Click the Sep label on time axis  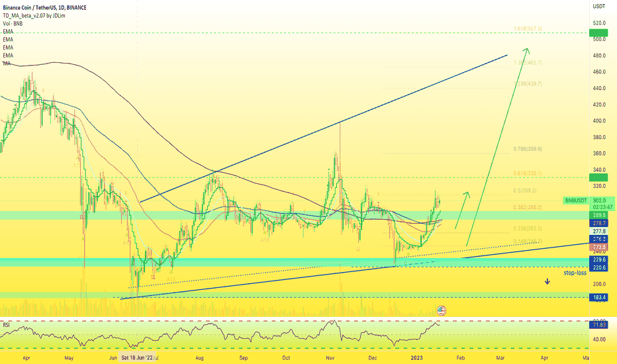click(244, 358)
